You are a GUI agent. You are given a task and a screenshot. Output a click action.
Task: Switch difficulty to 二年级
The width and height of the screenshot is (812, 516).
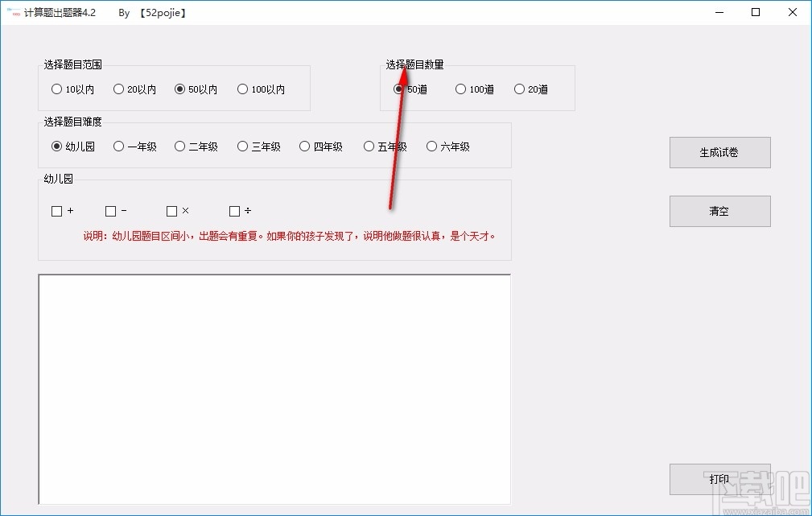pyautogui.click(x=179, y=146)
